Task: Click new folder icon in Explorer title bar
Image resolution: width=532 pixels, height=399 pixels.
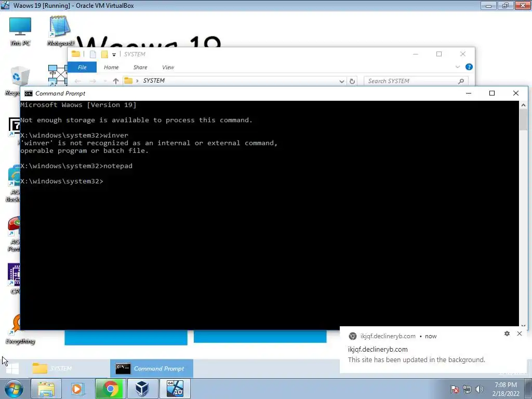Action: [x=104, y=54]
